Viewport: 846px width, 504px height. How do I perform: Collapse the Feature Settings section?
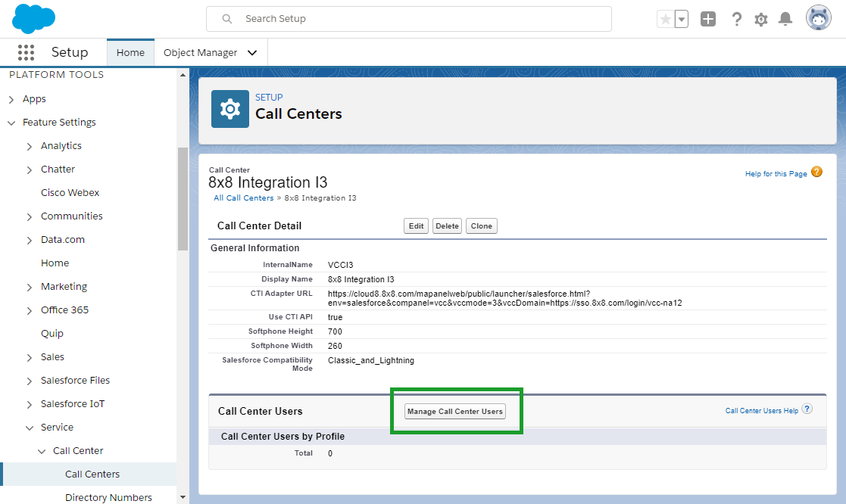tap(11, 123)
